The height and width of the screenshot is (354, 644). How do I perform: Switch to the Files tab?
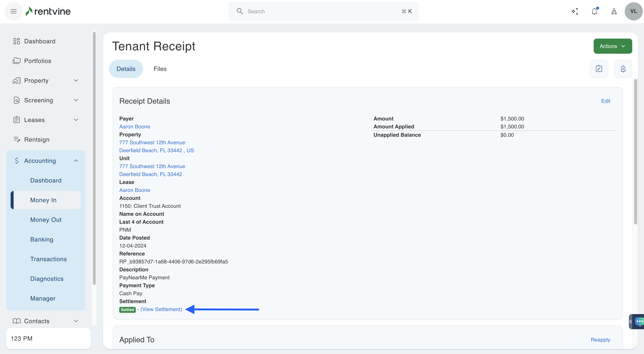click(x=160, y=69)
